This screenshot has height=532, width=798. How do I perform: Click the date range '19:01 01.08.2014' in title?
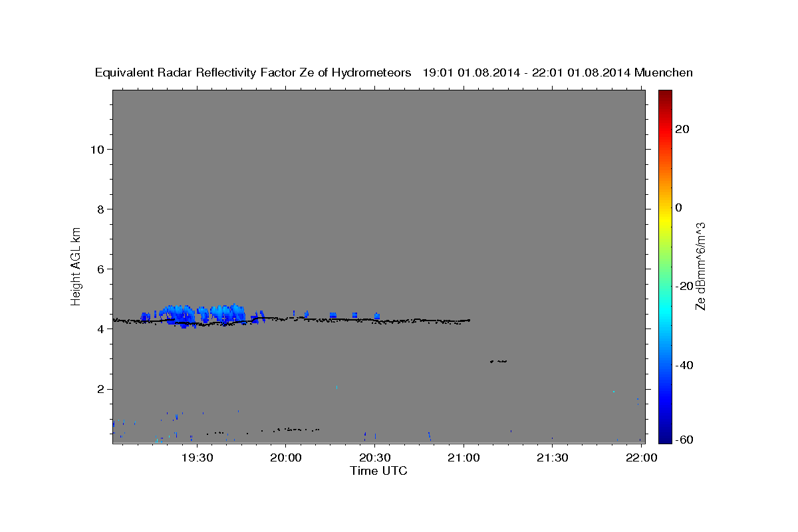[x=471, y=73]
